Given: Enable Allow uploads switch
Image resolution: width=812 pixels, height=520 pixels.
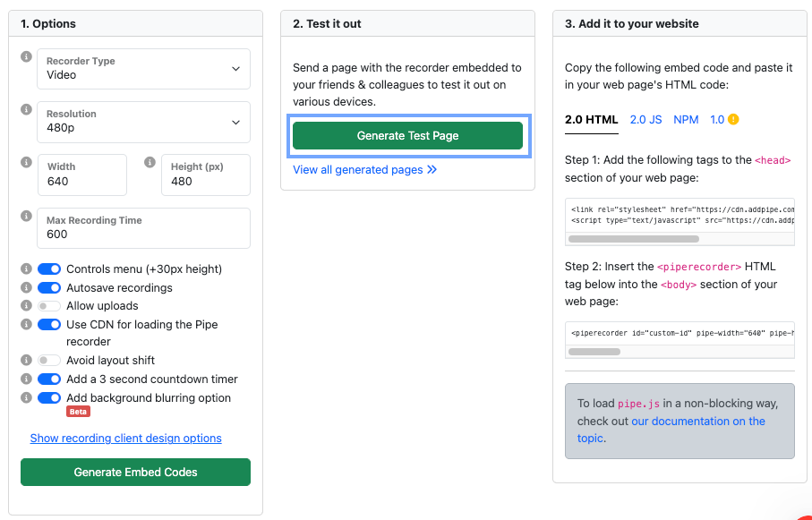Looking at the screenshot, I should click(49, 306).
